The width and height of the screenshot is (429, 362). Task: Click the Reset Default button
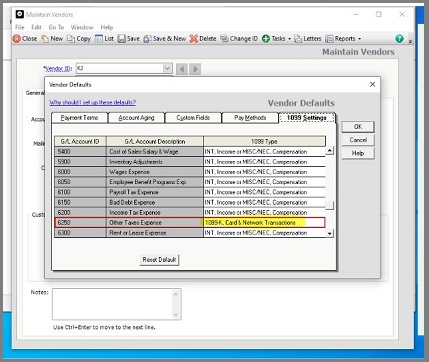pyautogui.click(x=159, y=259)
